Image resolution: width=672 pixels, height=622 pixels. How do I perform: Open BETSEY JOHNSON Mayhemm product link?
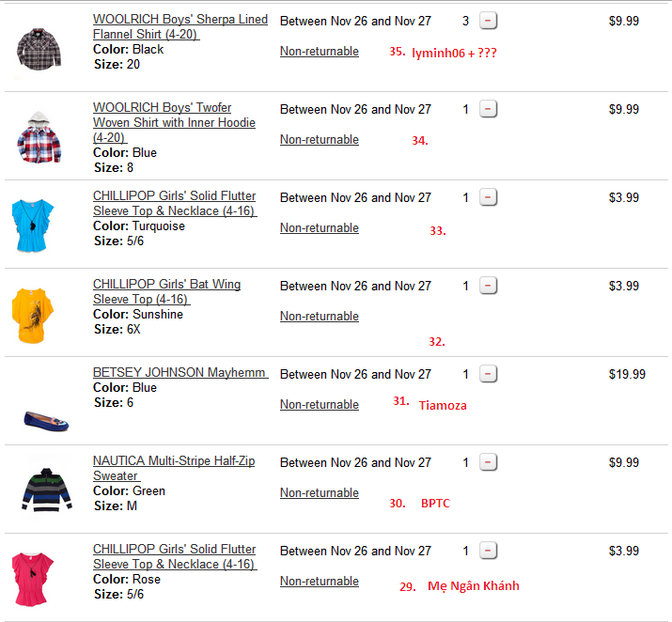point(180,373)
